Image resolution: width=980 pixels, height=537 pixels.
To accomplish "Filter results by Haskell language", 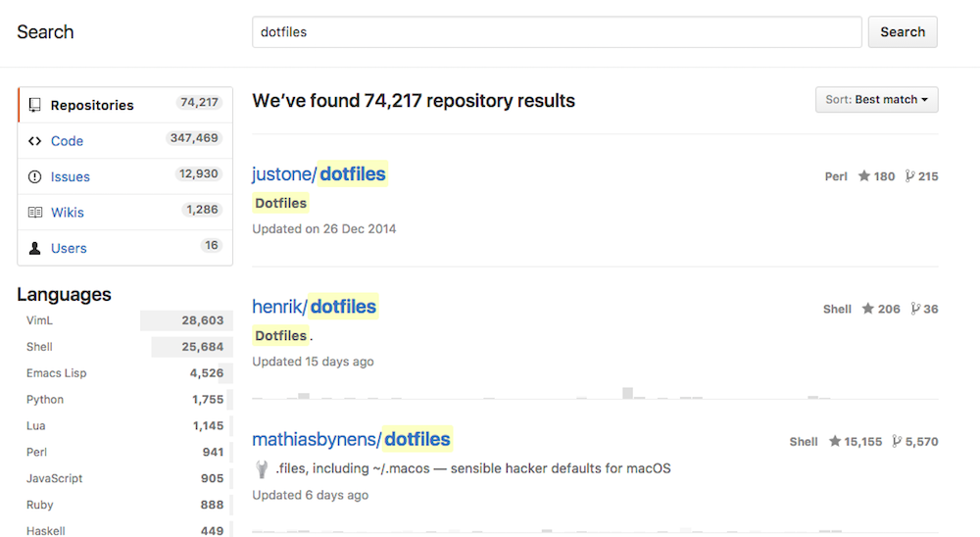I will pyautogui.click(x=125, y=530).
